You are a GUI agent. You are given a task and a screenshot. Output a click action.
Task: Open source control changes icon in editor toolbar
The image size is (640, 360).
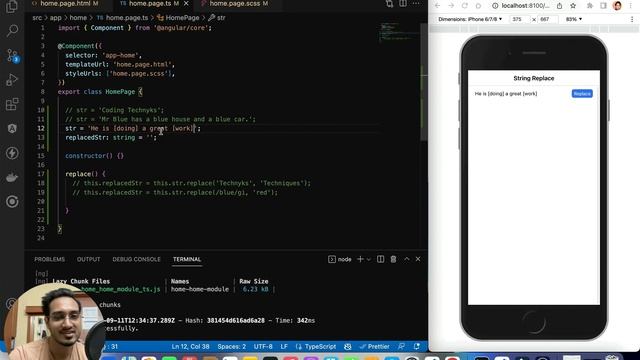pyautogui.click(x=389, y=4)
